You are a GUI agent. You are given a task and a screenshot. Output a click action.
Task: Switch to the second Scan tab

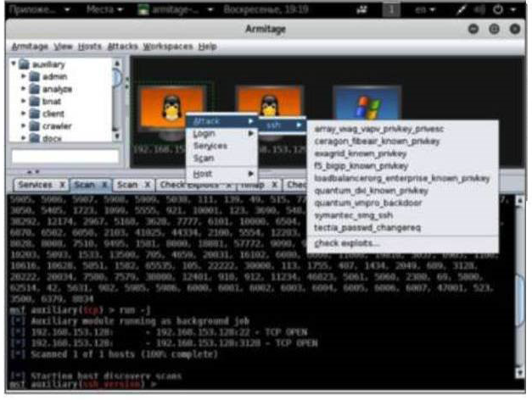pyautogui.click(x=127, y=185)
